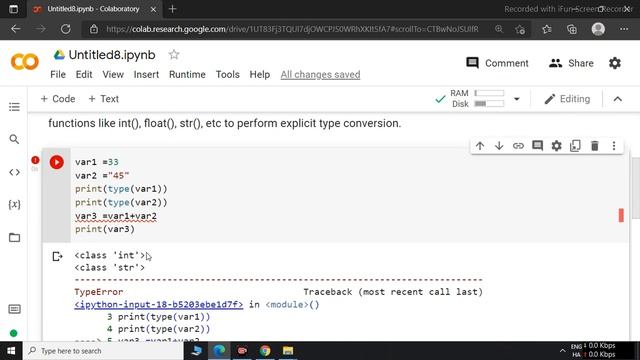This screenshot has height=360, width=640.
Task: Add page to favorites icon in address bar
Action: click(520, 29)
